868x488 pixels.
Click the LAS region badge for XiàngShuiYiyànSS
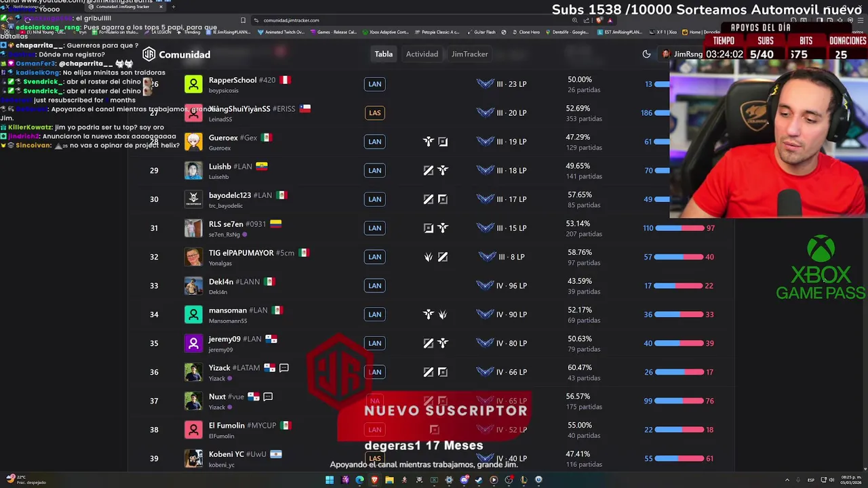pyautogui.click(x=374, y=113)
